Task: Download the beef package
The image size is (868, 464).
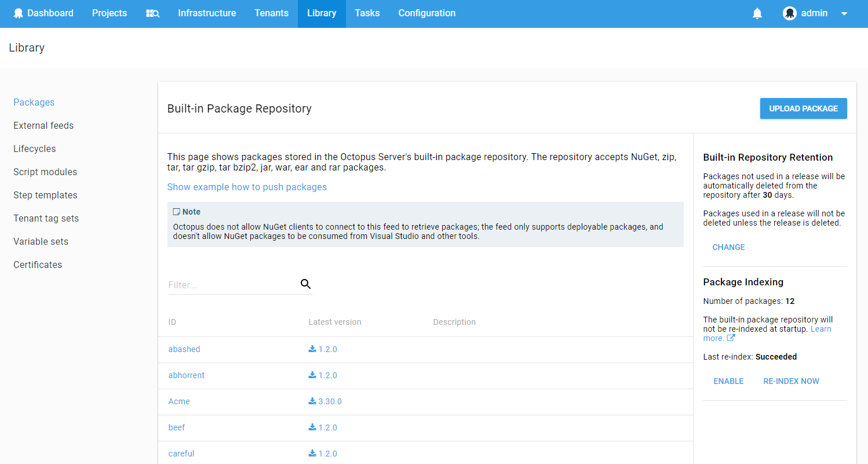Action: 312,427
